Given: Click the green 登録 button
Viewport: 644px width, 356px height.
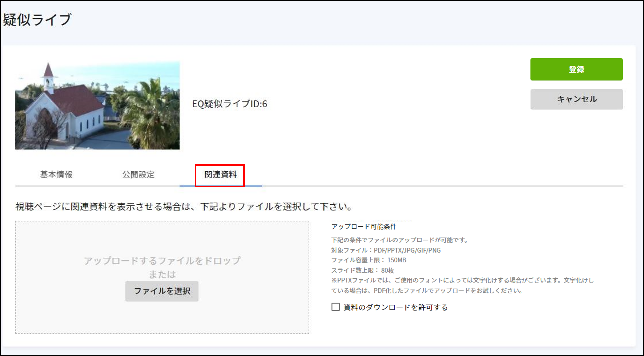Looking at the screenshot, I should coord(576,69).
